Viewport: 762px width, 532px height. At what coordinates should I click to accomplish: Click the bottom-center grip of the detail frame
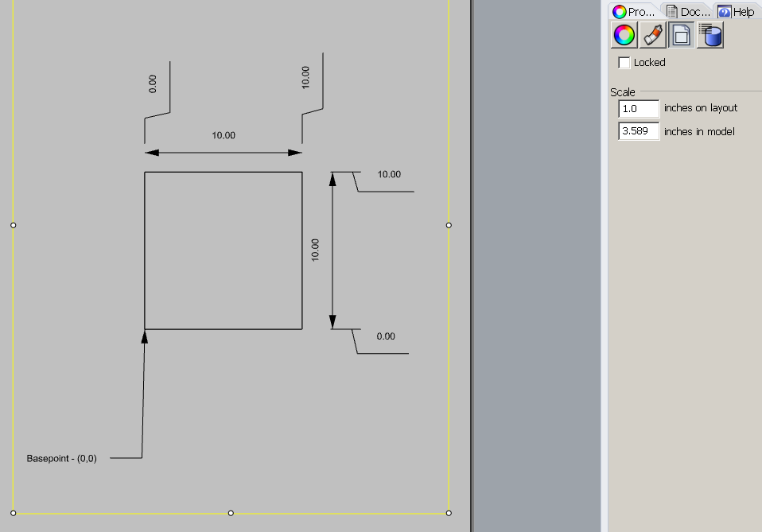[x=231, y=513]
